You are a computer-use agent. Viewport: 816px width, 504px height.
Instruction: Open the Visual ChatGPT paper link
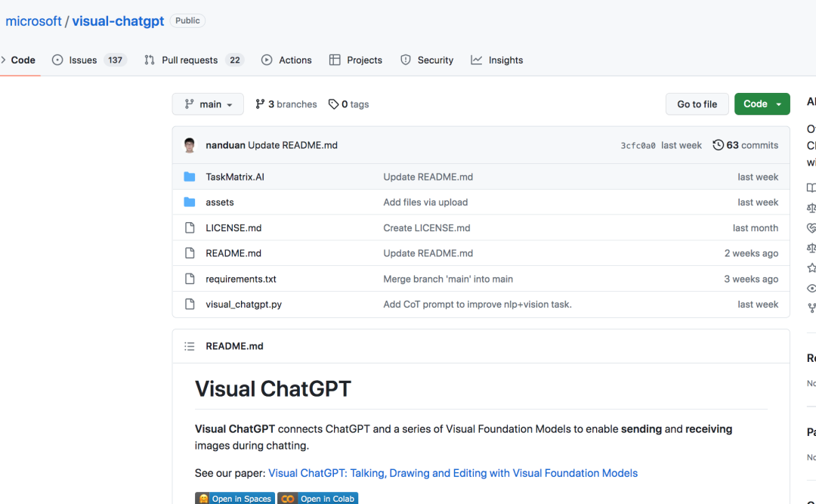(x=453, y=473)
